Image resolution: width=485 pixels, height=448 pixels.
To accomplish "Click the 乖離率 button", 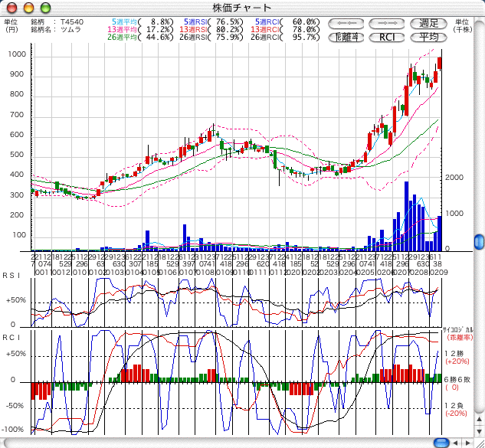I will pyautogui.click(x=346, y=38).
